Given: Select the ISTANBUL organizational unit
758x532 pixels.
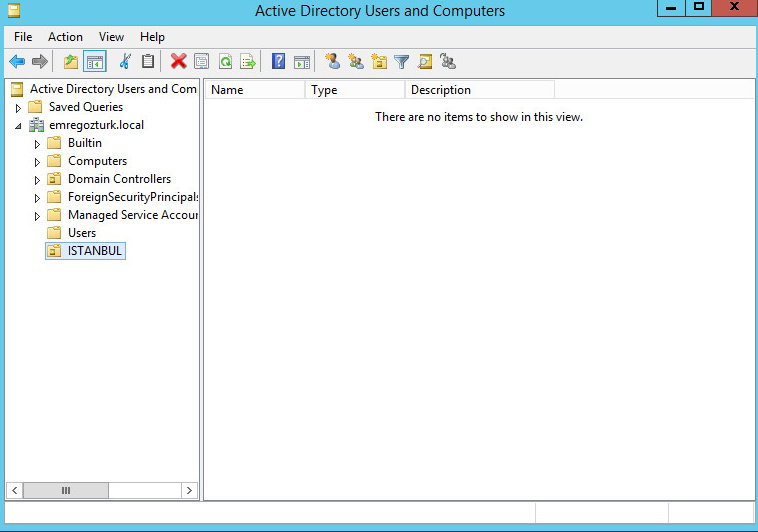Looking at the screenshot, I should pyautogui.click(x=95, y=251).
